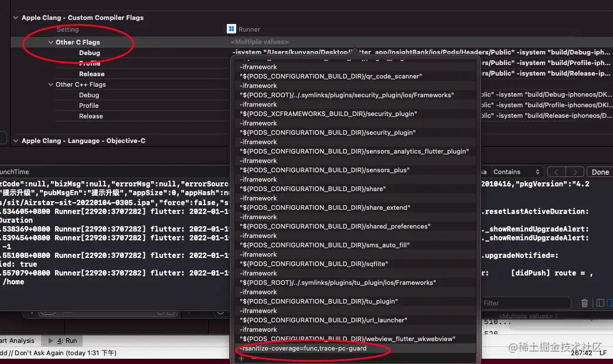Image resolution: width=613 pixels, height=364 pixels.
Task: Select the PODS_CONFIGURATION_BUILD_DIR tu_plugin entry
Action: tap(319, 301)
